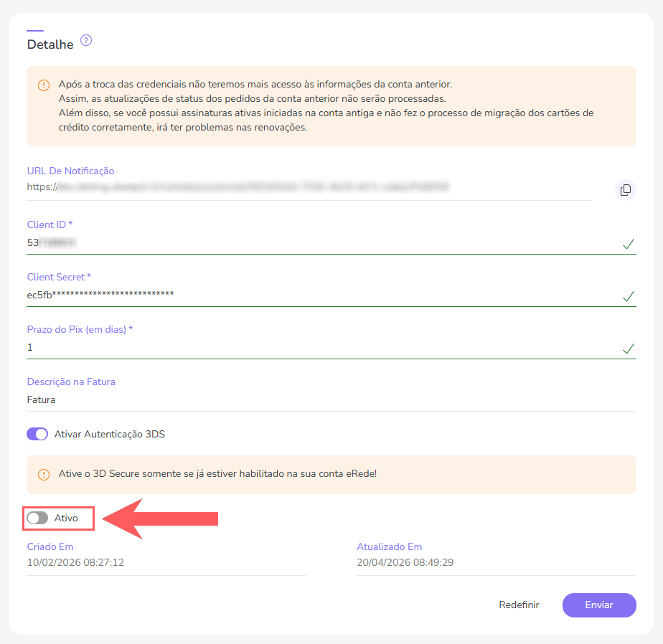Click the green checkmark in the Client Secret field
The image size is (663, 644).
coord(629,296)
